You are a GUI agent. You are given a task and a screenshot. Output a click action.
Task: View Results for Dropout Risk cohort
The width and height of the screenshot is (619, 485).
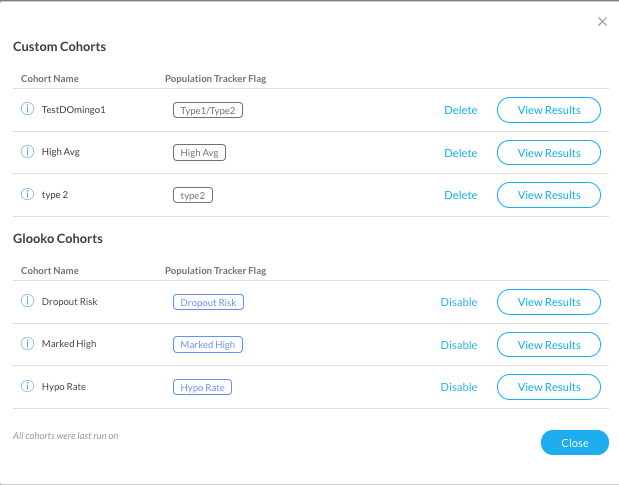tap(549, 302)
